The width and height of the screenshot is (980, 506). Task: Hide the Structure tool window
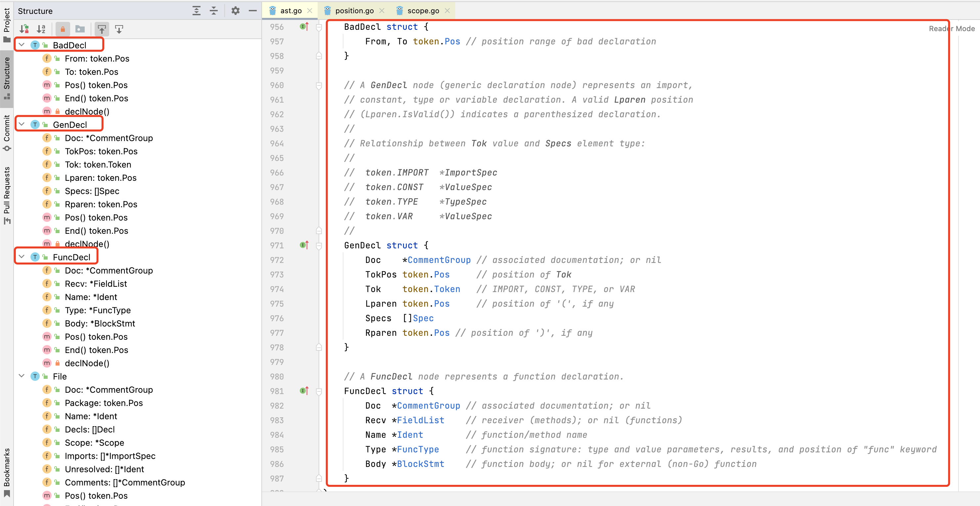tap(252, 11)
